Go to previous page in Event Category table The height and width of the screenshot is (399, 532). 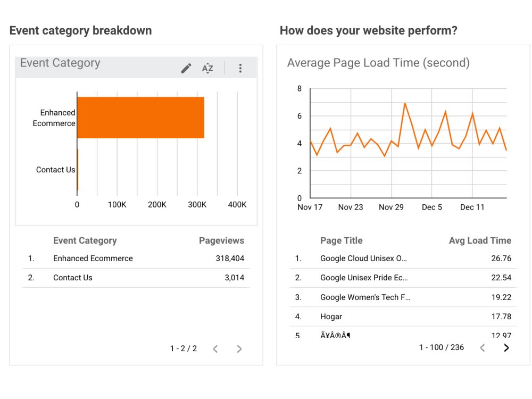click(215, 349)
